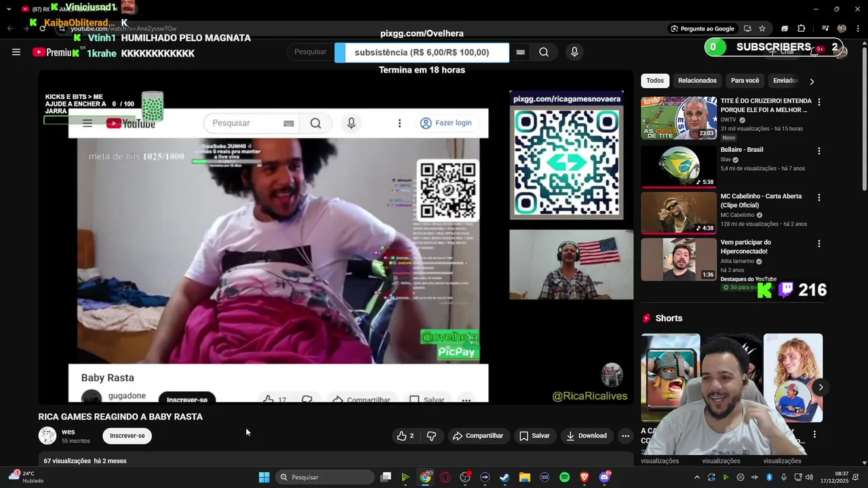This screenshot has width=868, height=488.
Task: Show more filter chips with right arrow
Action: click(812, 81)
